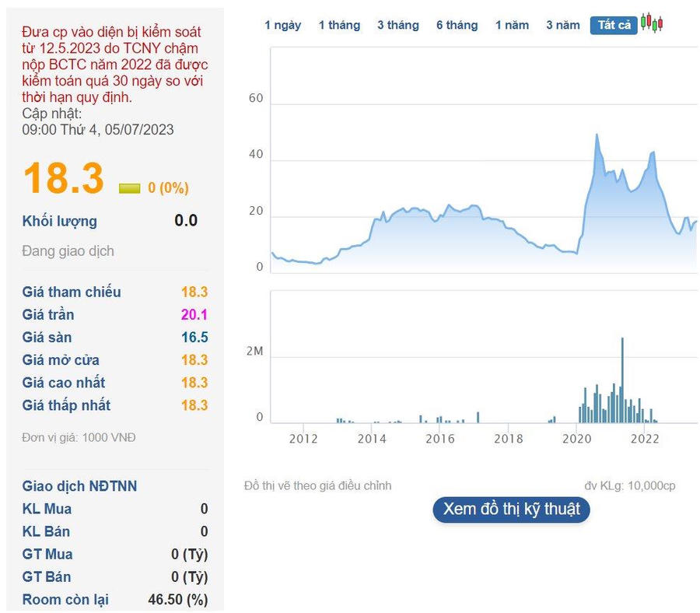Click the yellow unchanged price indicator
The width and height of the screenshot is (700, 613).
pos(129,188)
